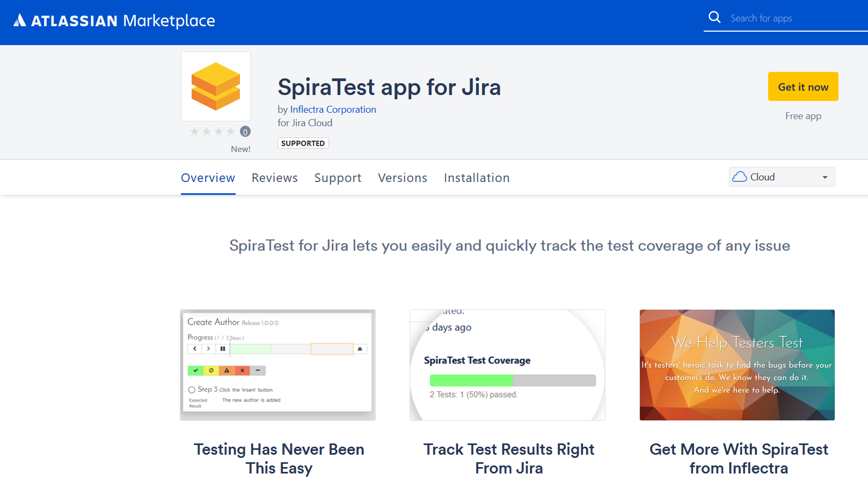Click the Cloud dropdown arrow
868x481 pixels.
[825, 177]
